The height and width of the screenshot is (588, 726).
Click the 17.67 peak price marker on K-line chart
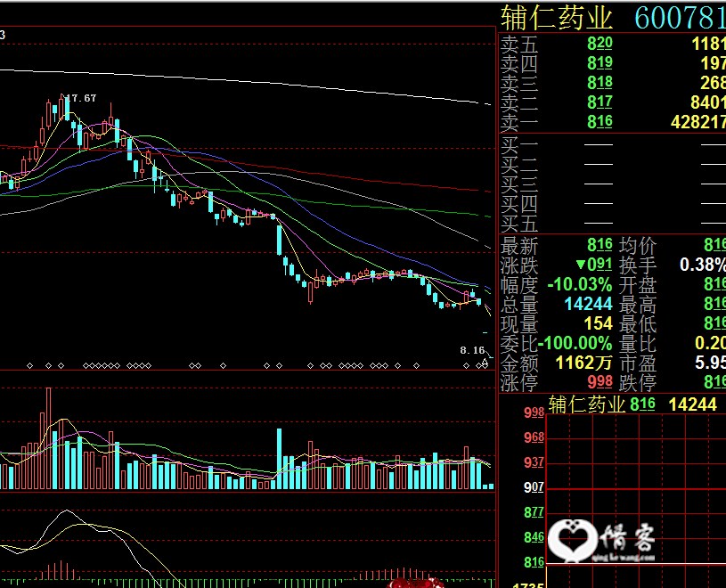(x=81, y=98)
